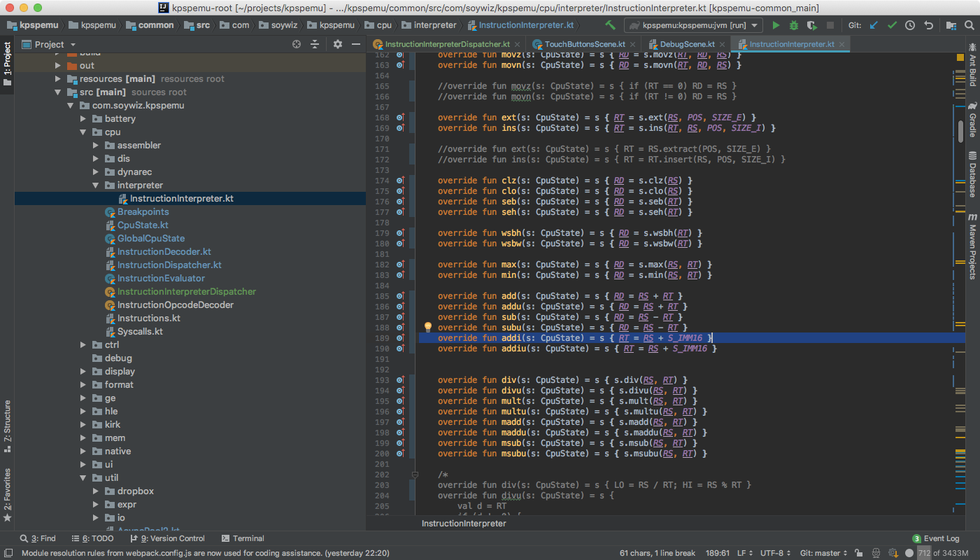Screen dimensions: 980x560
Task: Toggle the Terminal tool window
Action: 243,538
